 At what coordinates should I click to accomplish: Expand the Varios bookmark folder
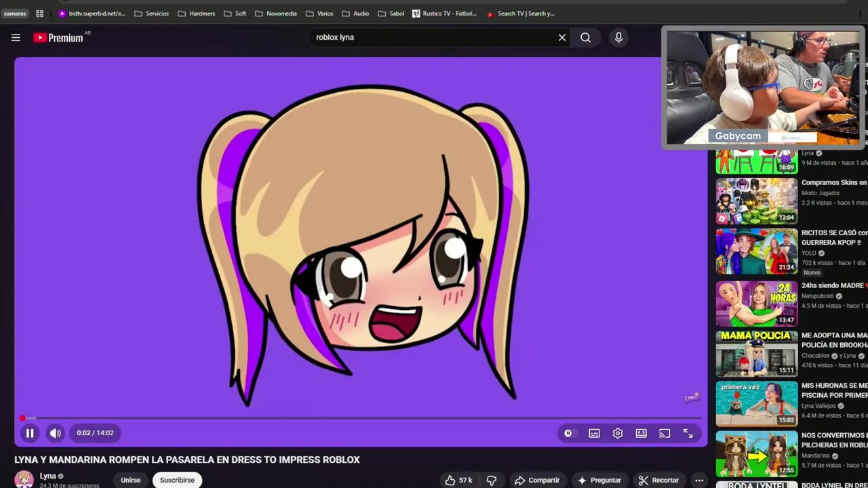tap(319, 14)
